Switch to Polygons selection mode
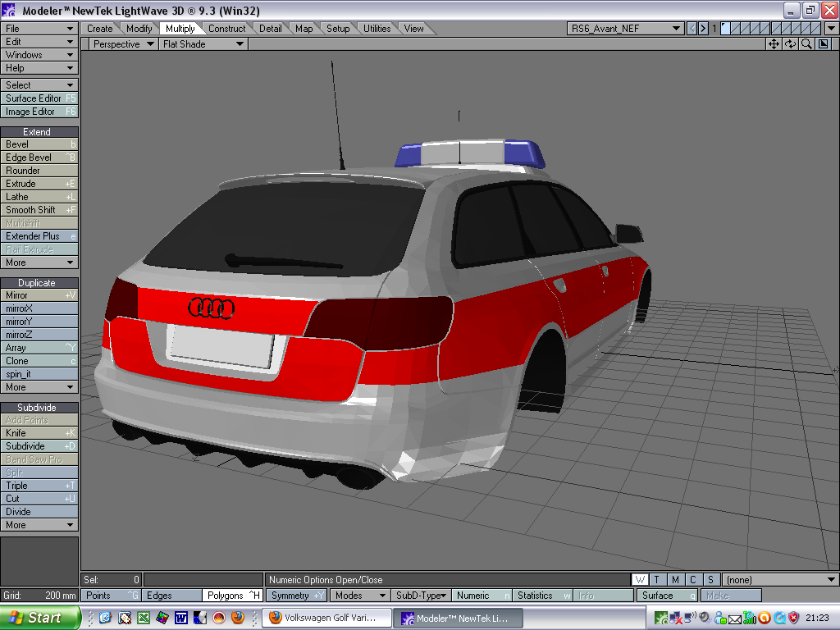 pos(231,596)
